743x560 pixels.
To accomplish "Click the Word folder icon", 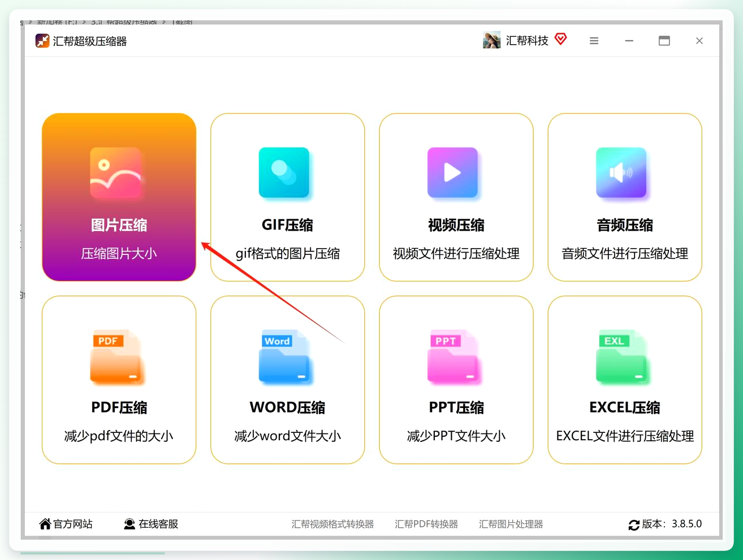I will coord(284,357).
